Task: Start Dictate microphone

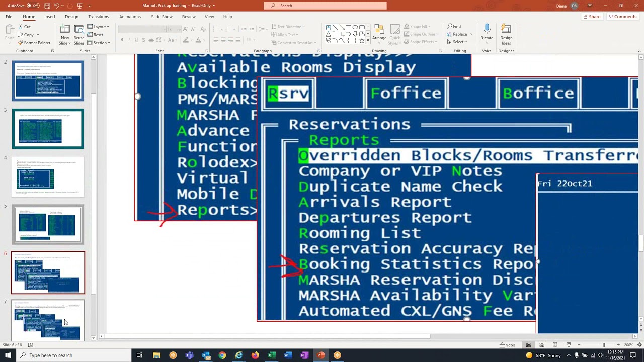Action: [x=487, y=34]
